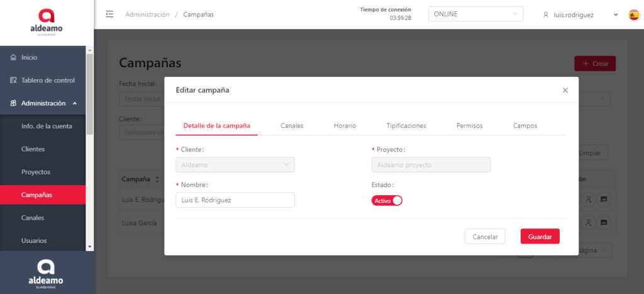644x294 pixels.
Task: Click the Nombre input field
Action: 235,200
